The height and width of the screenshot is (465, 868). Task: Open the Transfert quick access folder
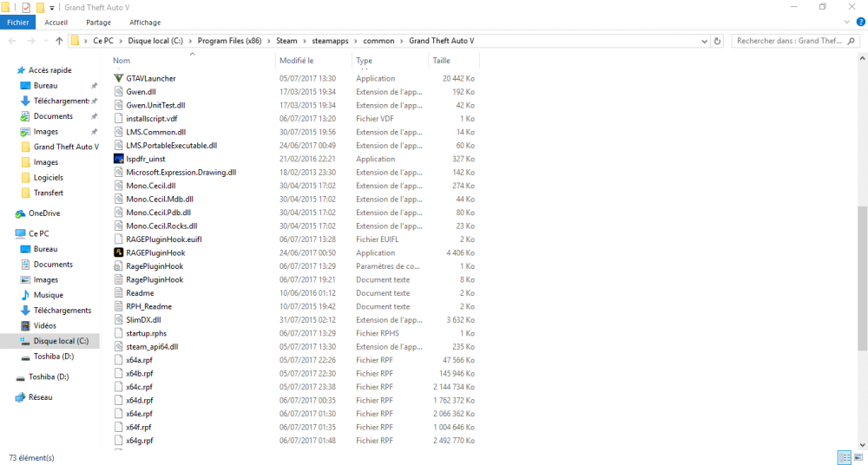click(x=48, y=193)
